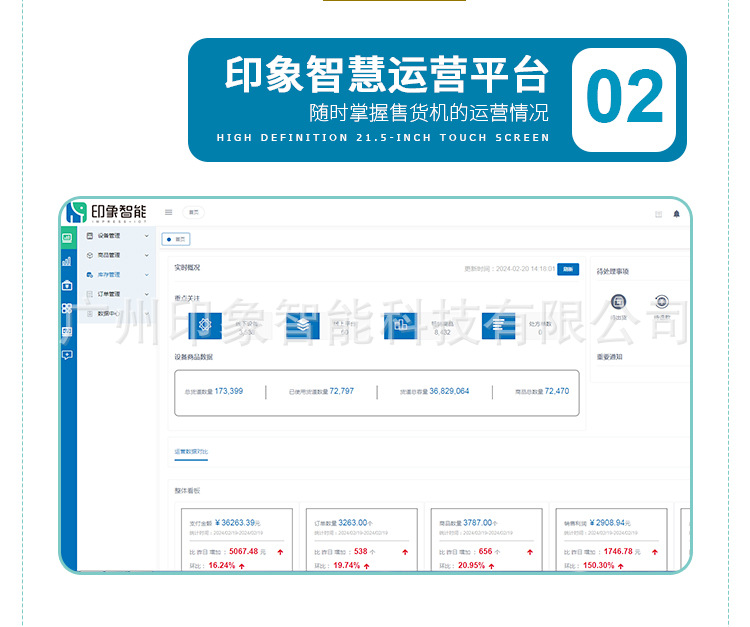Click red up arrow beside 5067.48
Viewport: 750px width, 627px height.
(x=280, y=552)
